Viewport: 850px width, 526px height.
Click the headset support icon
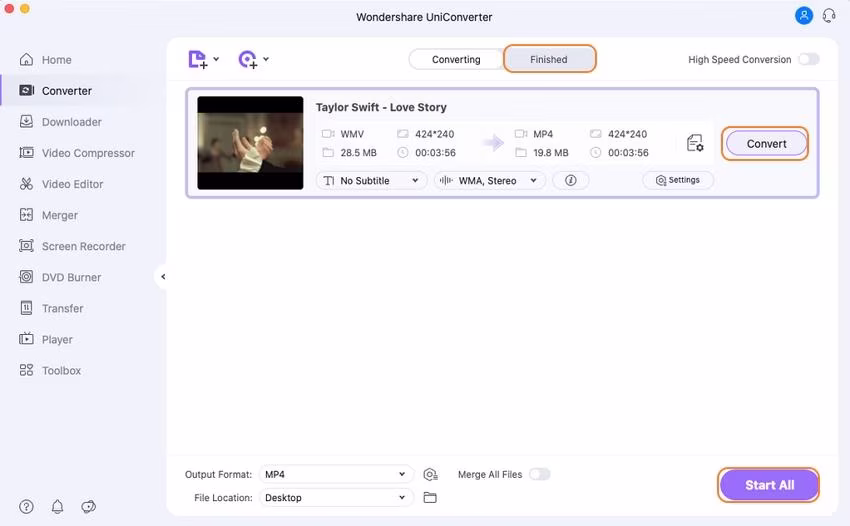click(828, 16)
